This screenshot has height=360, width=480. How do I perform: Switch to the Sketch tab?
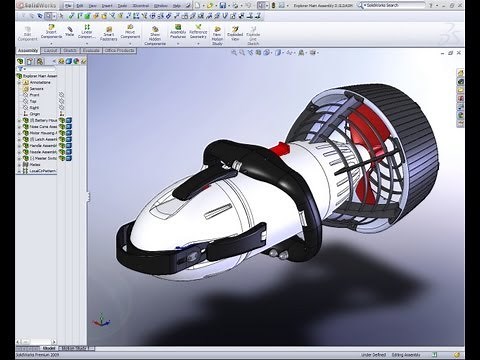pos(70,51)
